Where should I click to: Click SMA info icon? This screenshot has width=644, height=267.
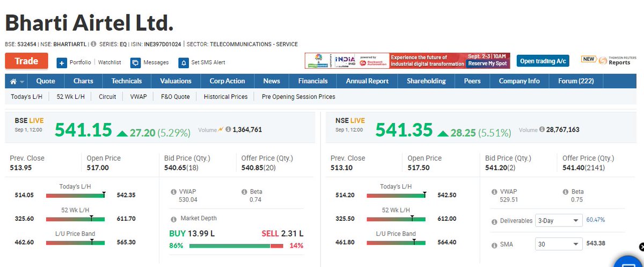494,244
